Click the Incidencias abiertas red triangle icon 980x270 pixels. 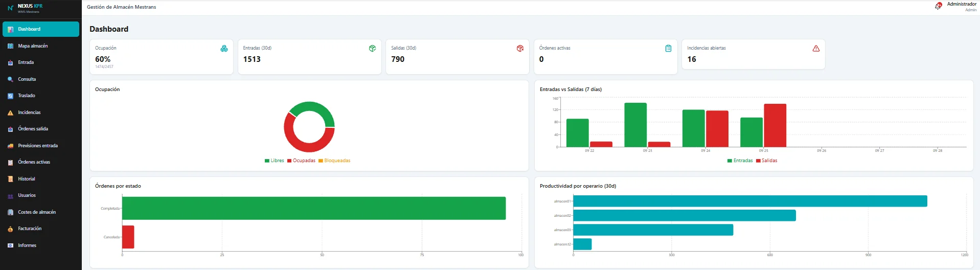point(816,48)
